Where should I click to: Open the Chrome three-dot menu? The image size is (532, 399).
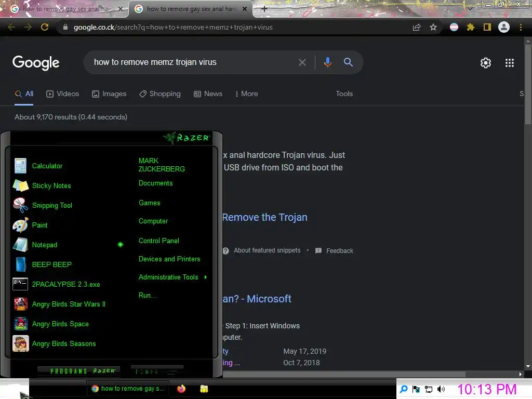click(x=521, y=27)
